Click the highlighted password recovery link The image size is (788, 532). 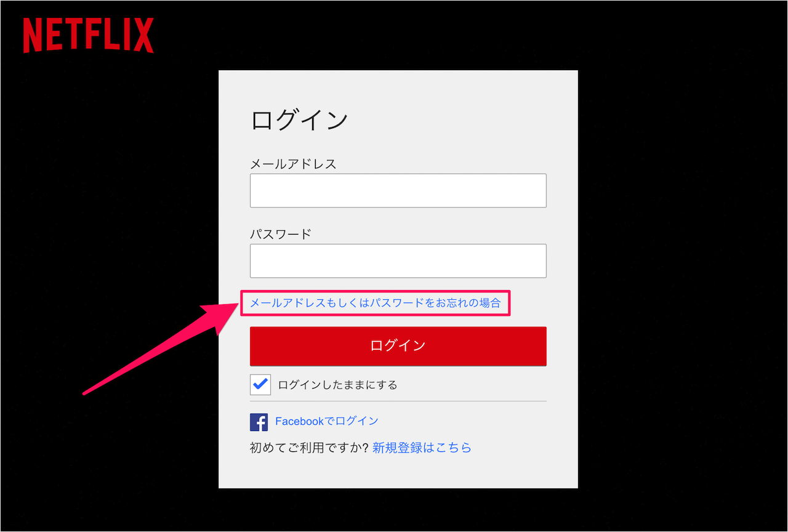pyautogui.click(x=375, y=303)
